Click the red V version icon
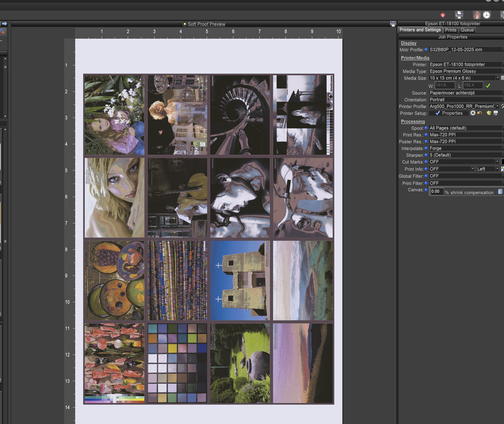Screen dimensions: 504x424 coord(443,15)
